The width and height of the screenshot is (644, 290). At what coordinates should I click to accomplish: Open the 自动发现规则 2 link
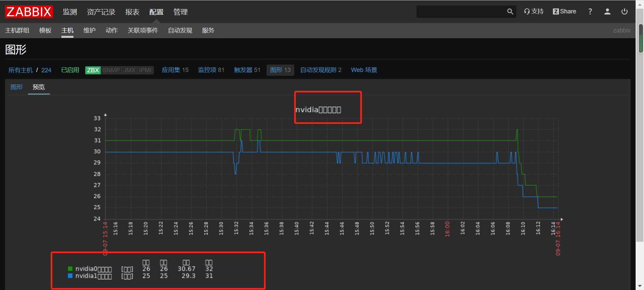pyautogui.click(x=321, y=70)
